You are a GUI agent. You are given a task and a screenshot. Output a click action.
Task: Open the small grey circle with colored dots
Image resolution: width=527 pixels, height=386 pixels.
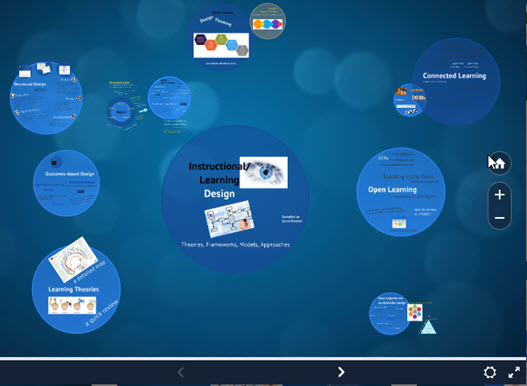(x=268, y=21)
